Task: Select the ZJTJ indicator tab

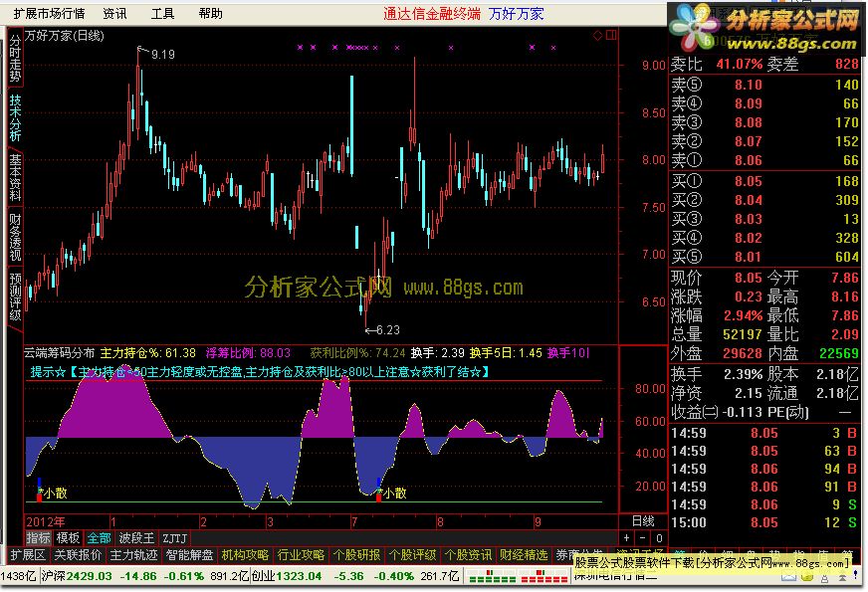Action: pos(174,538)
